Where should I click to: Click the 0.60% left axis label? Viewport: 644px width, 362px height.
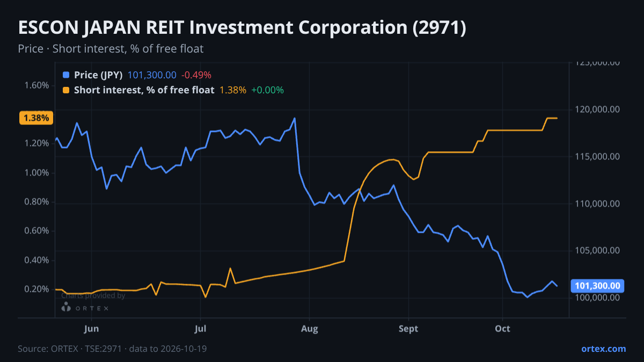click(36, 231)
